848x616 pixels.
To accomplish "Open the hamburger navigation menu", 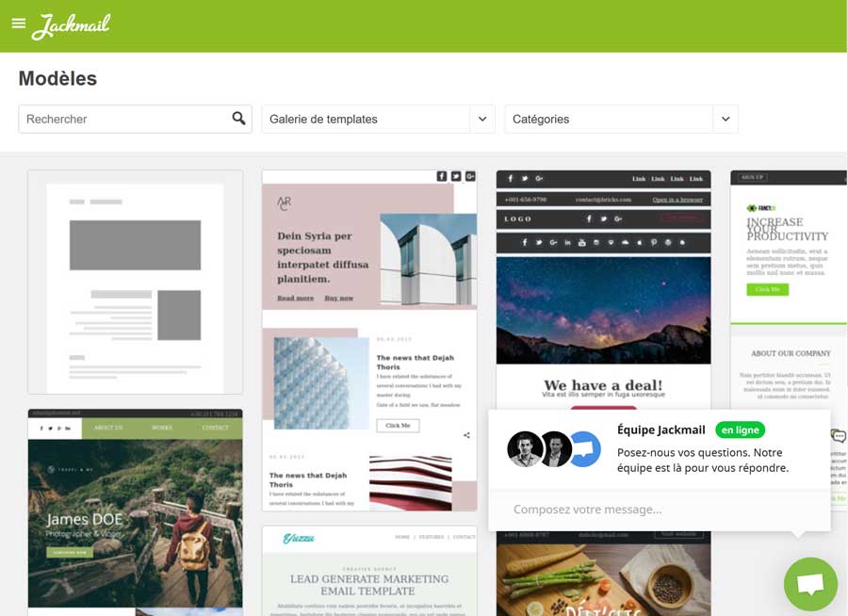I will [x=19, y=24].
